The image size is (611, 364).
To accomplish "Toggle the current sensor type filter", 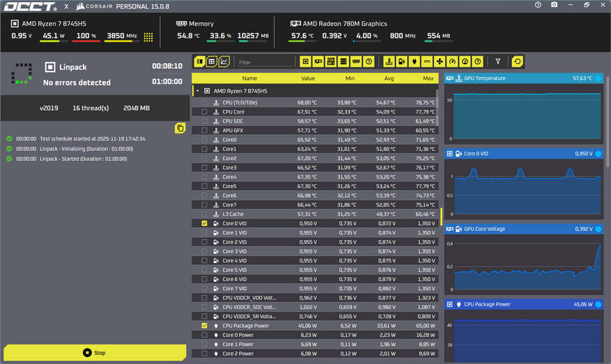I will click(427, 61).
